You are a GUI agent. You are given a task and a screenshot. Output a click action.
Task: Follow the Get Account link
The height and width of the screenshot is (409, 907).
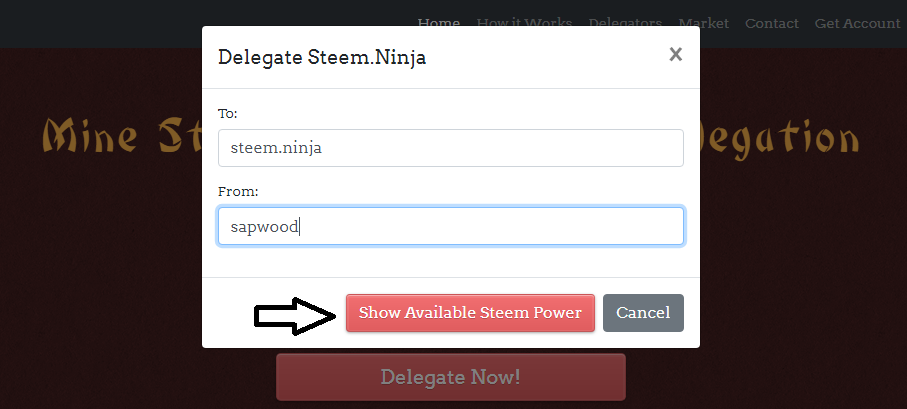[857, 23]
